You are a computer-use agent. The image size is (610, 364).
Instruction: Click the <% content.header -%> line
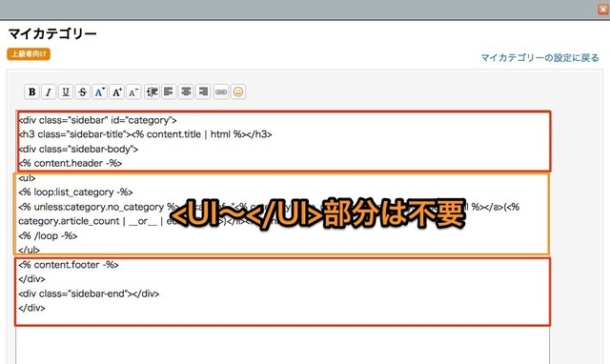tap(71, 163)
